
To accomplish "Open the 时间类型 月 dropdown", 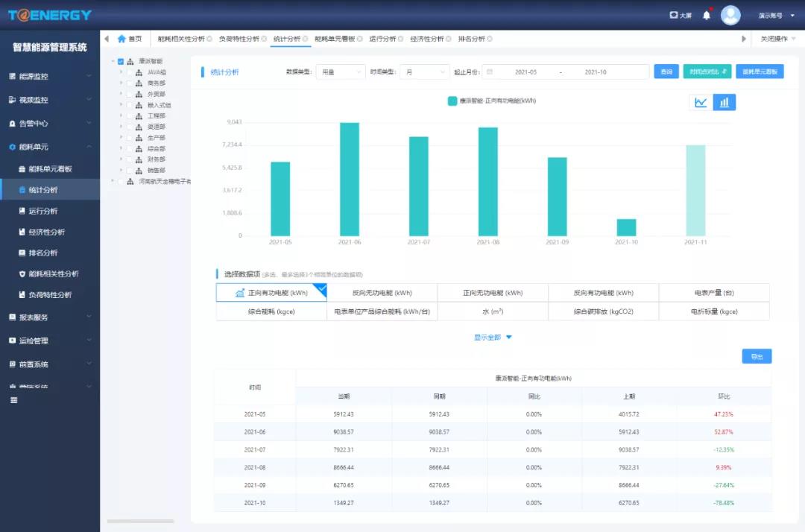I will (424, 72).
